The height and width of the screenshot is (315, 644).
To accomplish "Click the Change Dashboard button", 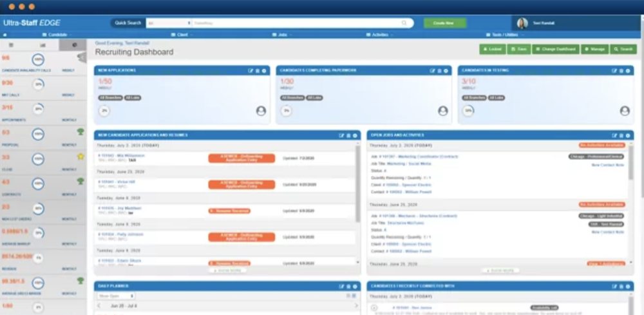I will [x=556, y=49].
